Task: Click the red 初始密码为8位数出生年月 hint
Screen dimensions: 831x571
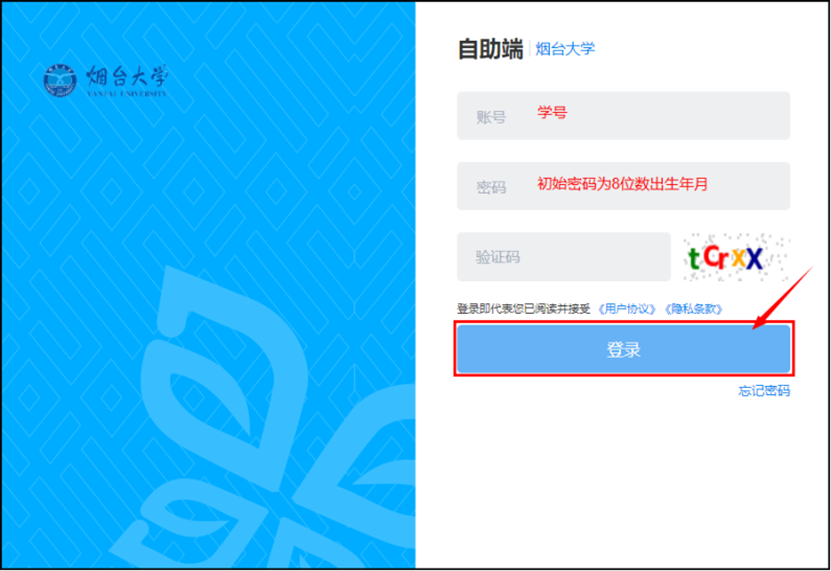Action: point(622,184)
